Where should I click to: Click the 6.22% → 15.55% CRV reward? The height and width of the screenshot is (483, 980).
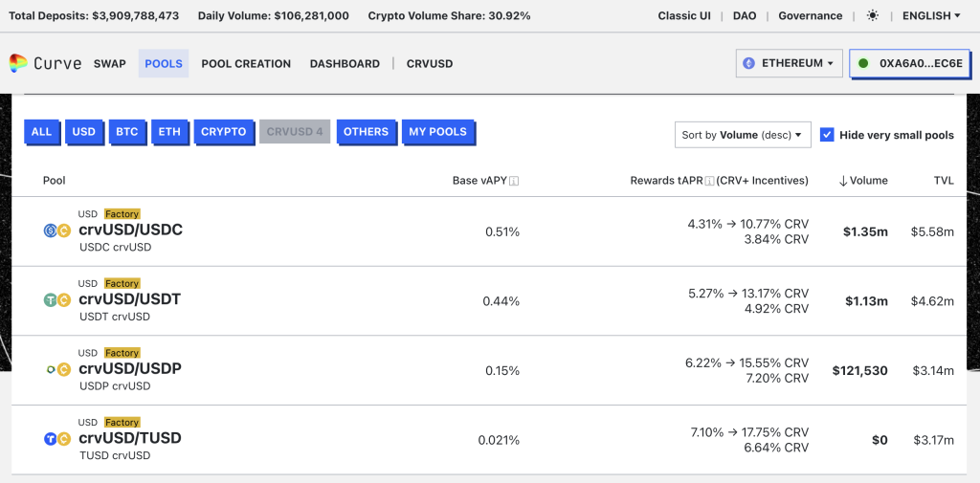747,363
